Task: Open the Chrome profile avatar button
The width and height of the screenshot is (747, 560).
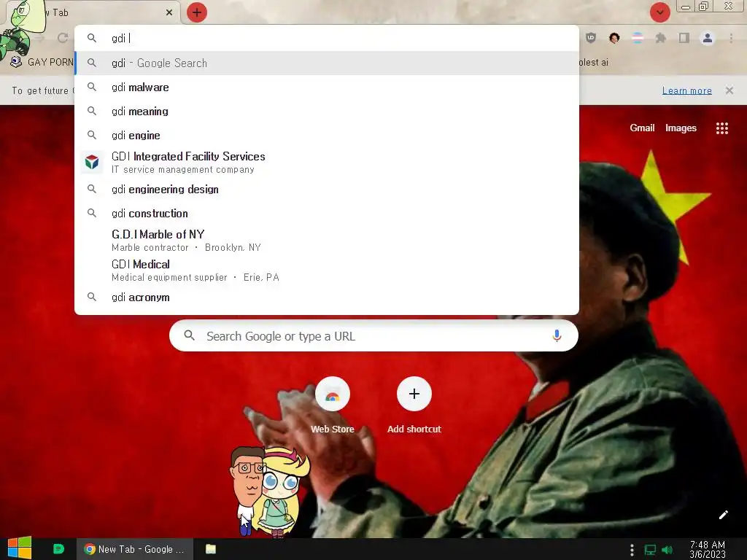Action: [x=708, y=38]
